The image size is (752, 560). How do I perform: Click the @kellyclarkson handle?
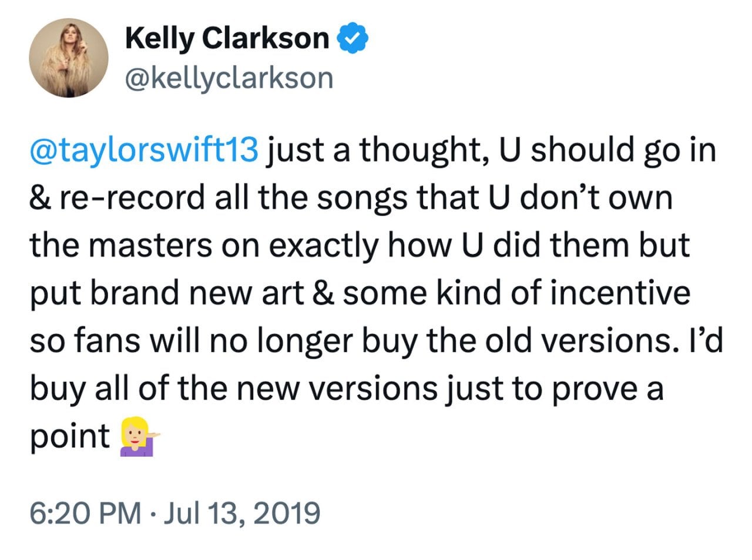[x=229, y=76]
